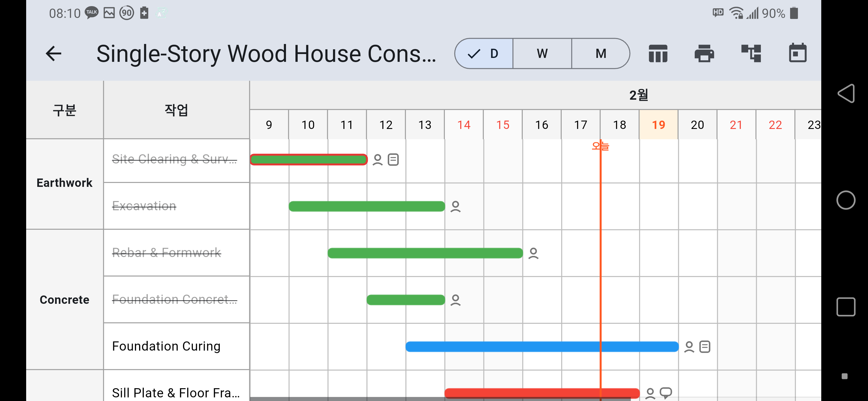Switch to M monthly view
This screenshot has height=401, width=868.
tap(600, 53)
